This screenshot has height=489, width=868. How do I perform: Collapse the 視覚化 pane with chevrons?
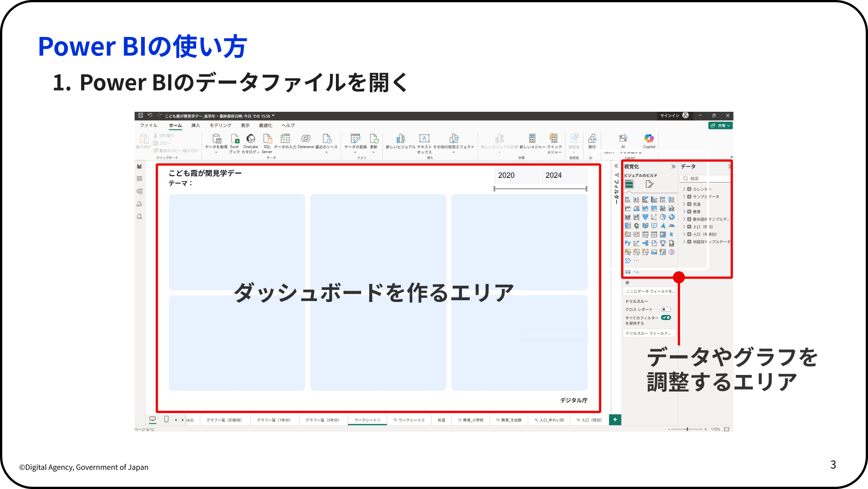point(674,166)
